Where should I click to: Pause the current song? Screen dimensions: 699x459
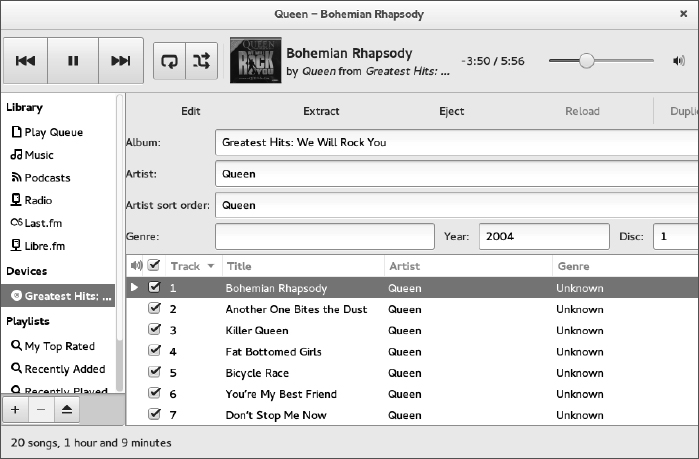73,61
